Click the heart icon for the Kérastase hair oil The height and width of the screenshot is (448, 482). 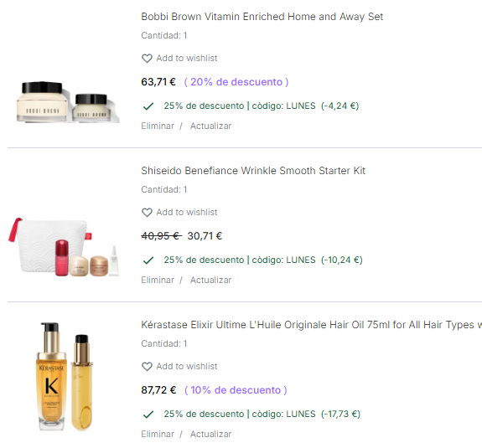147,367
